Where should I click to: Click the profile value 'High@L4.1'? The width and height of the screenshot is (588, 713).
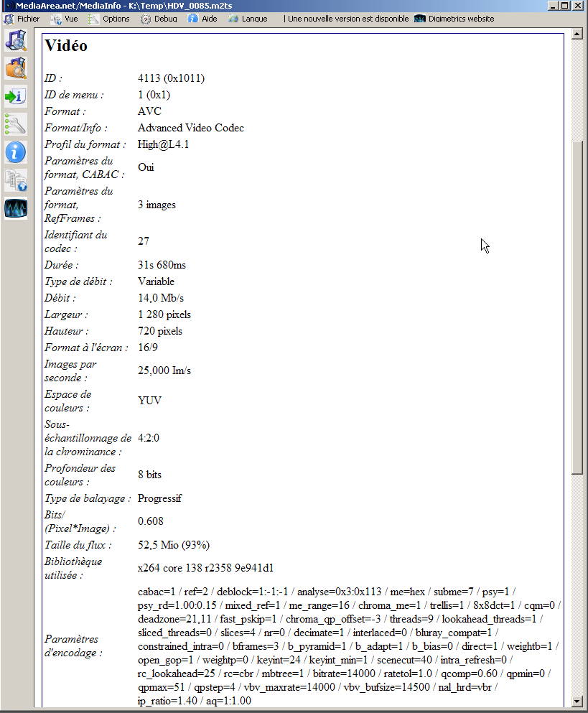[163, 144]
